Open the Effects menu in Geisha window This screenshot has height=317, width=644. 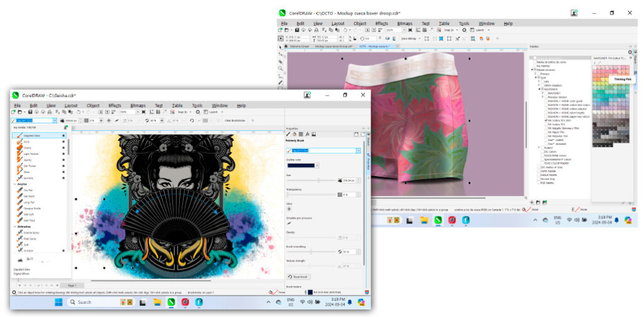coord(114,106)
